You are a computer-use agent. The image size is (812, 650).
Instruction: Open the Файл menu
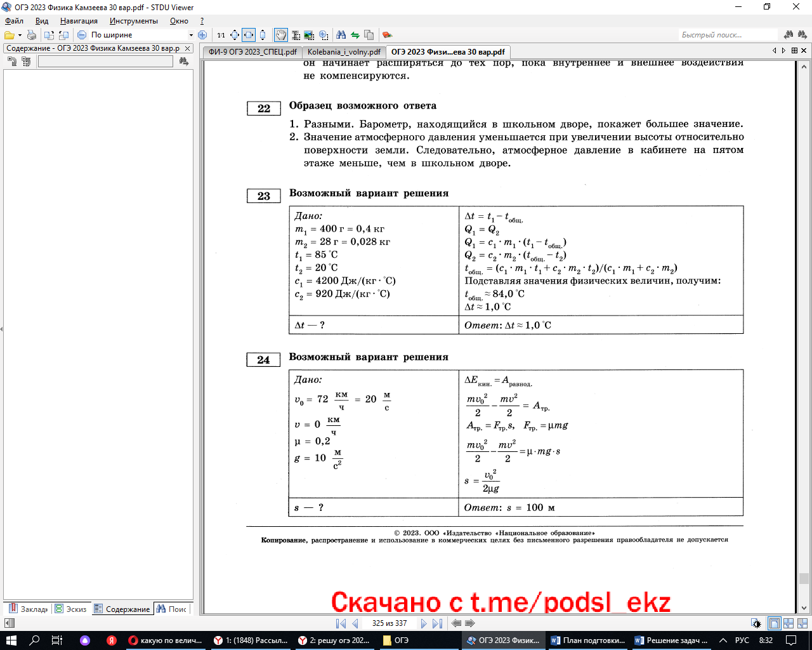point(14,21)
